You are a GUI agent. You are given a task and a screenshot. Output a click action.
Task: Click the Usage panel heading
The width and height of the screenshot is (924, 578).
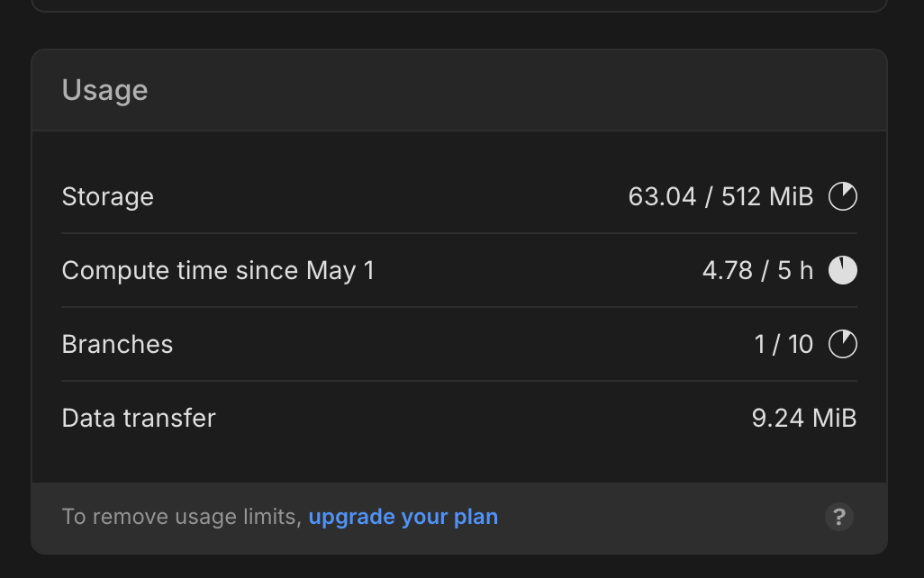pos(104,90)
